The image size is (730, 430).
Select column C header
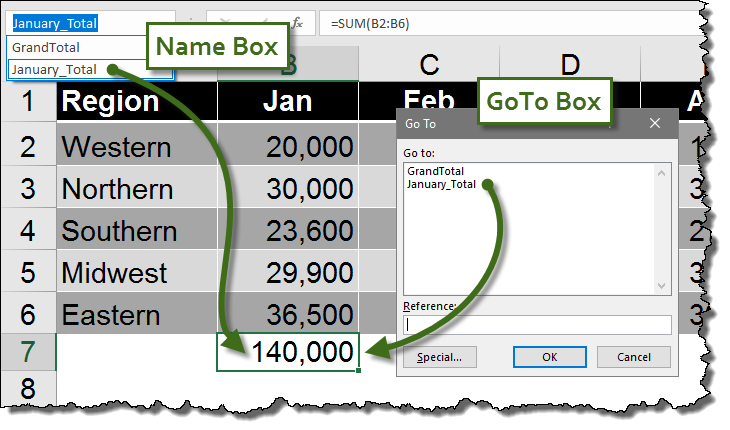coord(429,65)
